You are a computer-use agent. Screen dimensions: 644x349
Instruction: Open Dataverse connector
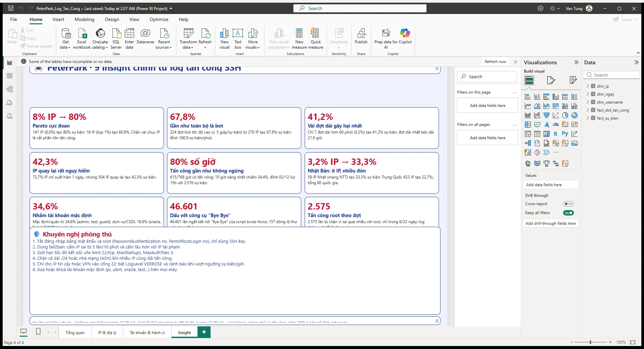145,36
